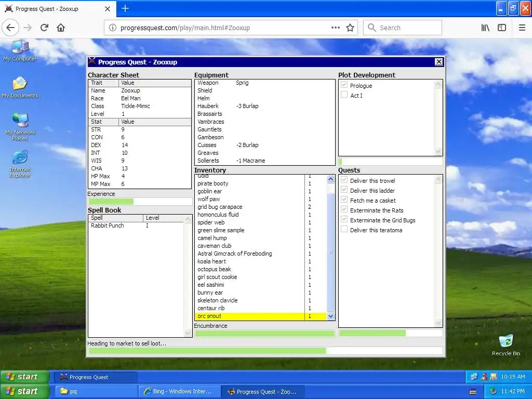Viewport: 532px width, 399px height.
Task: Click the address bar URL
Action: pyautogui.click(x=185, y=28)
